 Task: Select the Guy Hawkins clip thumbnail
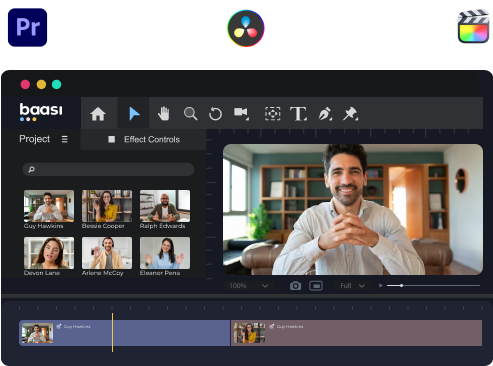[49, 206]
